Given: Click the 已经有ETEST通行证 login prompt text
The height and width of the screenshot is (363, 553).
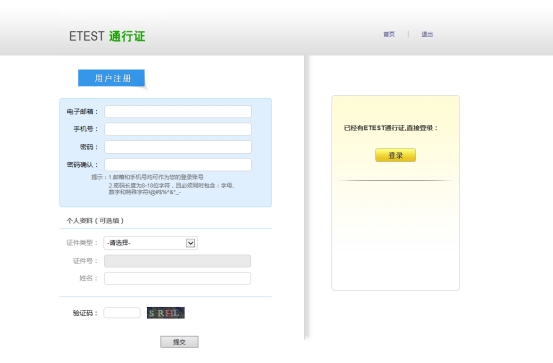Looking at the screenshot, I should (x=391, y=128).
